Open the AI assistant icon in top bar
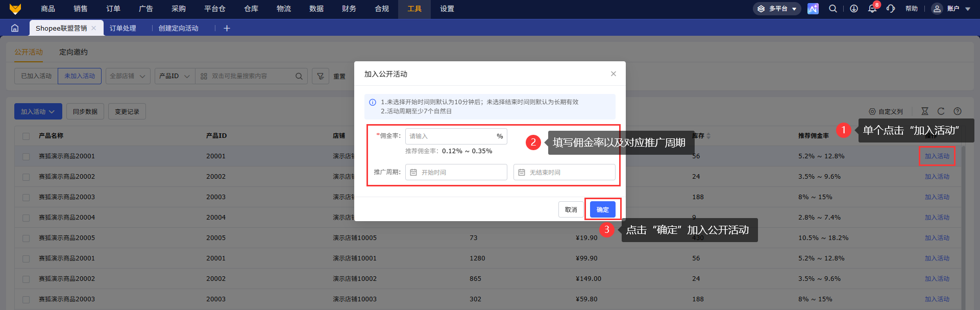Image resolution: width=980 pixels, height=310 pixels. pos(813,9)
